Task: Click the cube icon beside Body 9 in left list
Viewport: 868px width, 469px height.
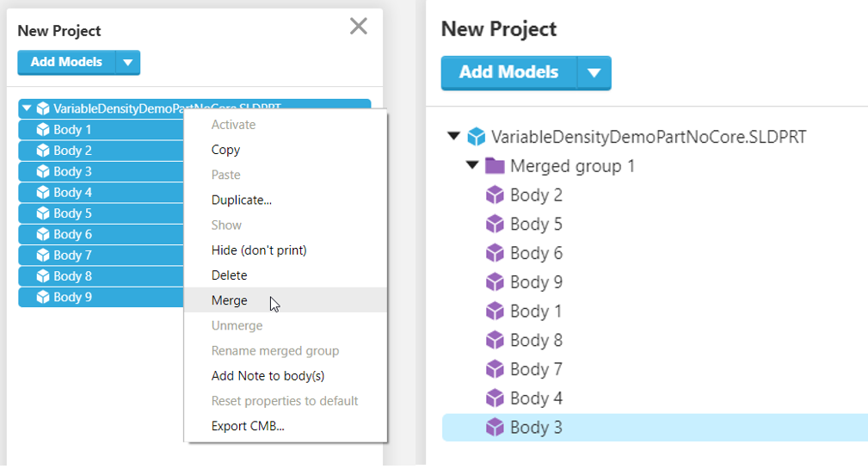Action: point(43,297)
